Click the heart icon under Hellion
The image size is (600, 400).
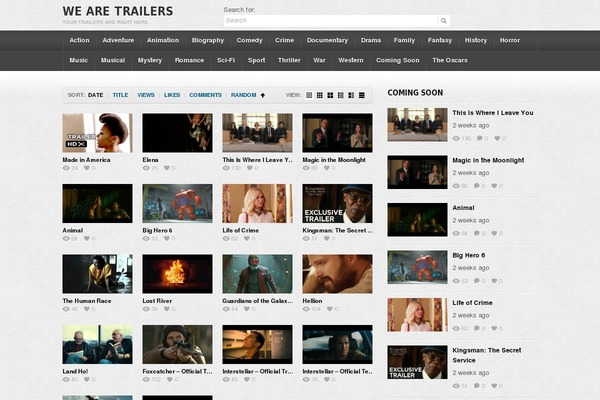click(329, 309)
